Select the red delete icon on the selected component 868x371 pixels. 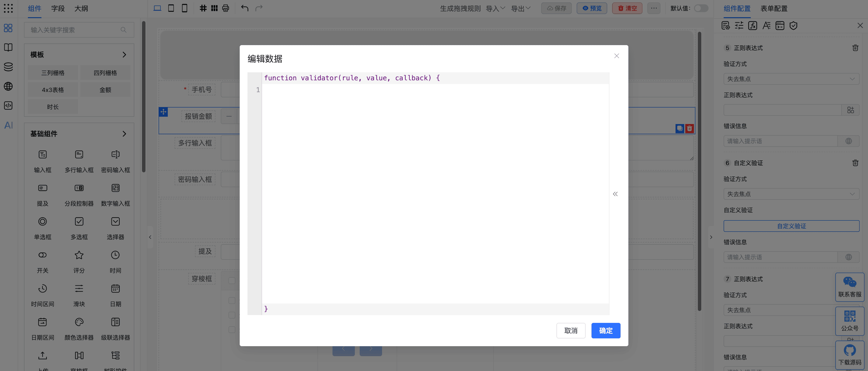[689, 128]
